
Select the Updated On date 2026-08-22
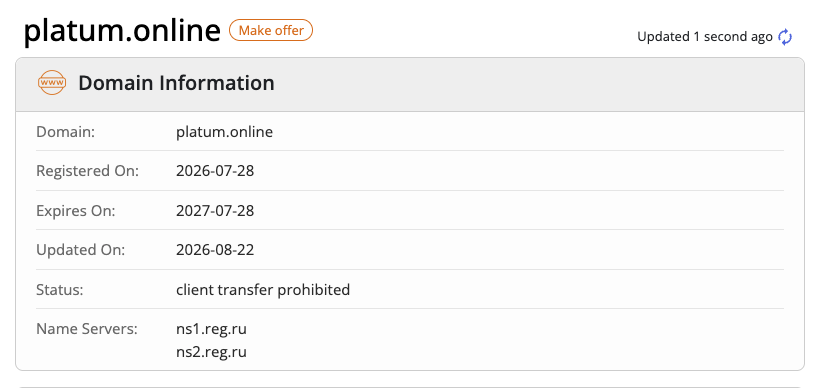(x=215, y=250)
